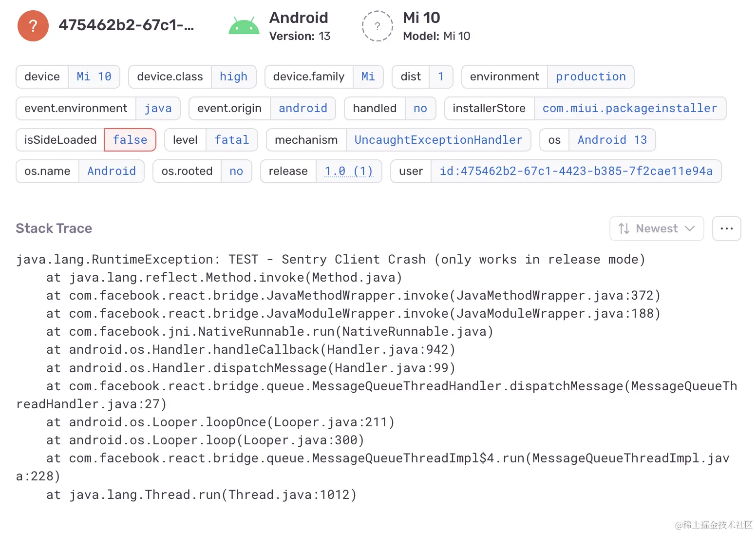Screen dimensions: 756x533
Task: Click the Stack Trace section heading
Action: click(54, 228)
